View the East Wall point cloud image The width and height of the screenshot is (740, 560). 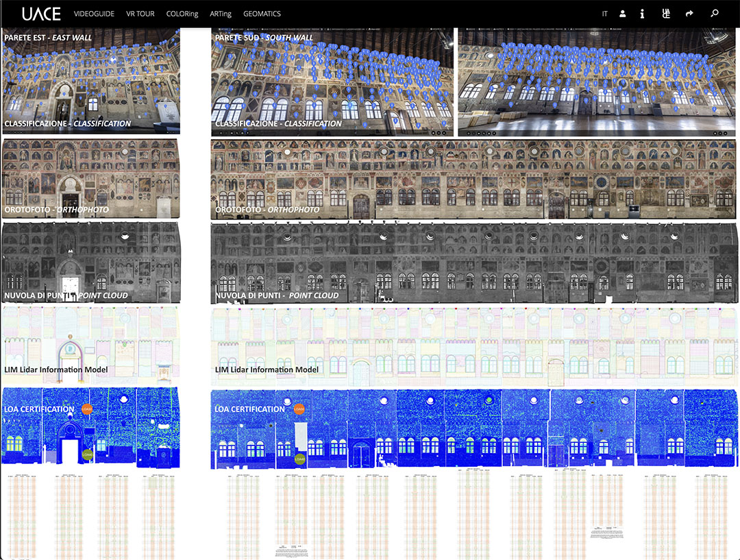91,263
